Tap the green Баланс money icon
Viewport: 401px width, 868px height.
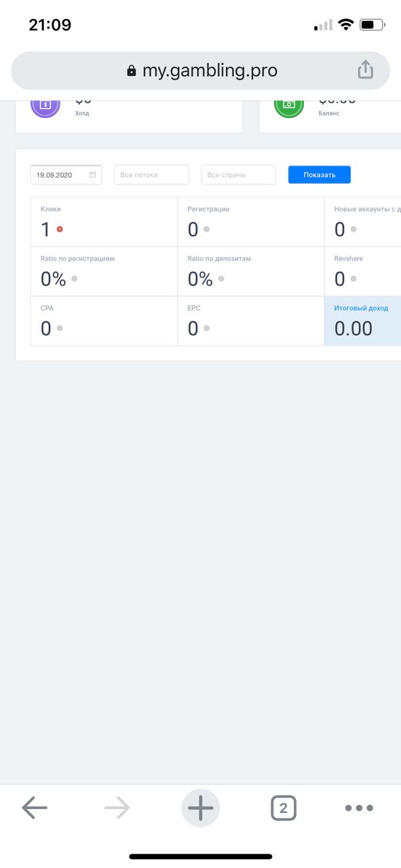(289, 106)
